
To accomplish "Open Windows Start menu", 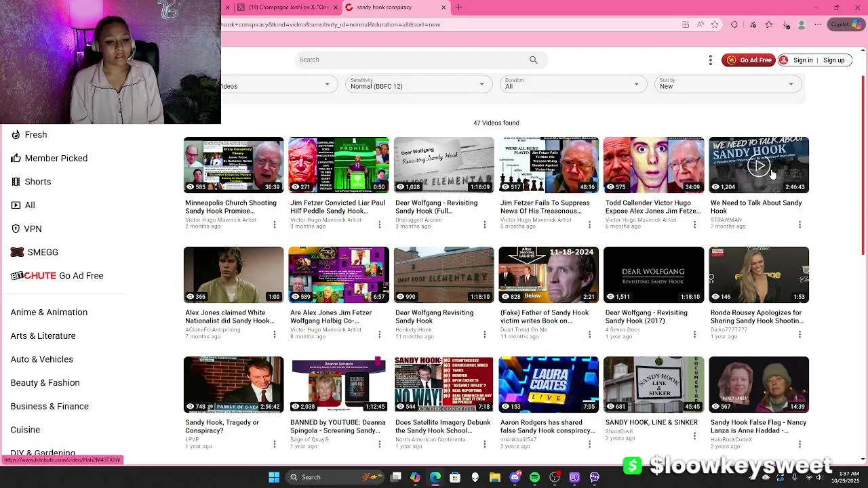I will 274,477.
